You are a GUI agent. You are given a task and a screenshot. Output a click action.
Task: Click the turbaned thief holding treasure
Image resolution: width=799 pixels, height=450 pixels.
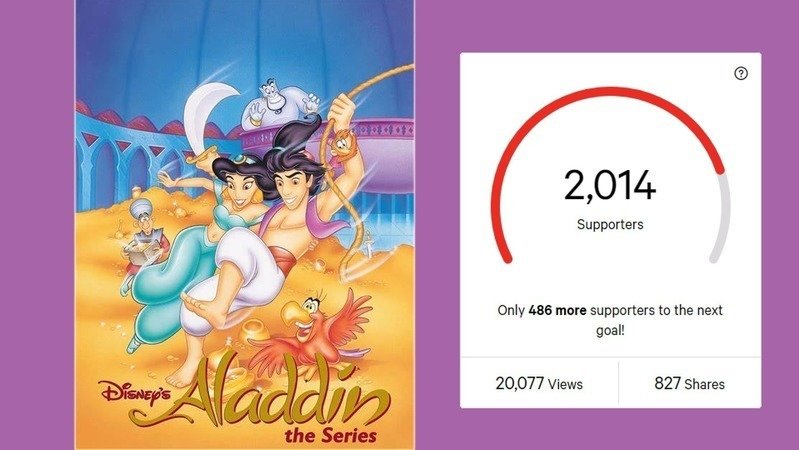(144, 239)
